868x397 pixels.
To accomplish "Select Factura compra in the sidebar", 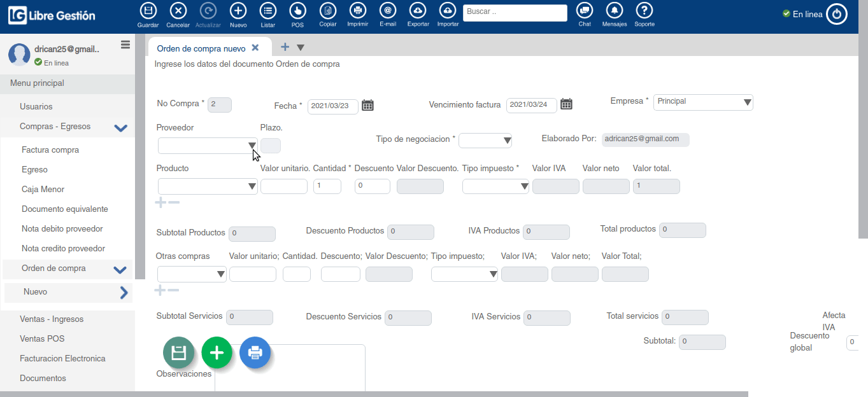I will 50,150.
